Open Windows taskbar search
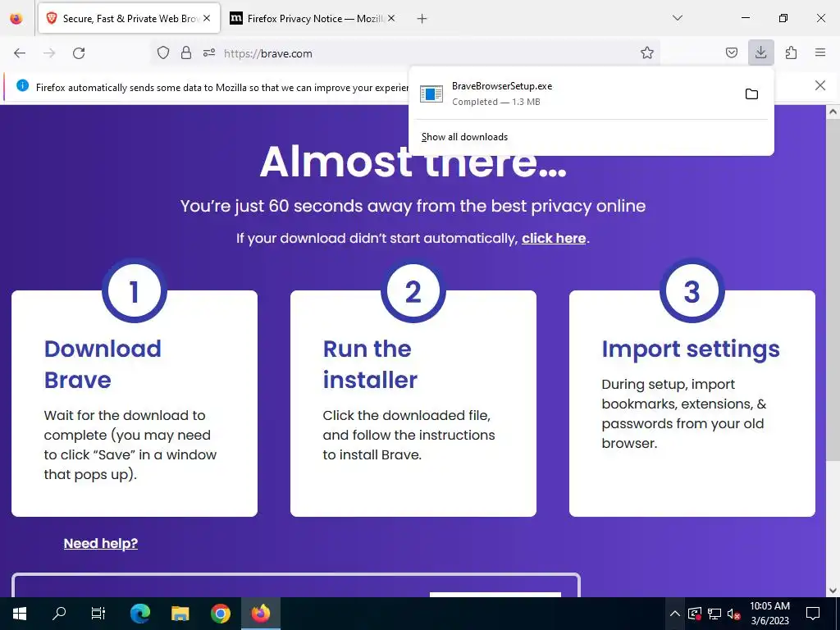Viewport: 840px width, 630px height. tap(59, 614)
